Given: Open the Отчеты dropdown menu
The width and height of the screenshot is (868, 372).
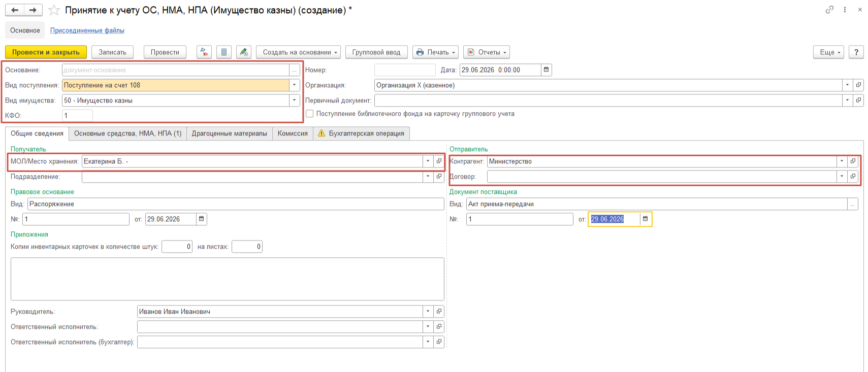Looking at the screenshot, I should coord(487,52).
